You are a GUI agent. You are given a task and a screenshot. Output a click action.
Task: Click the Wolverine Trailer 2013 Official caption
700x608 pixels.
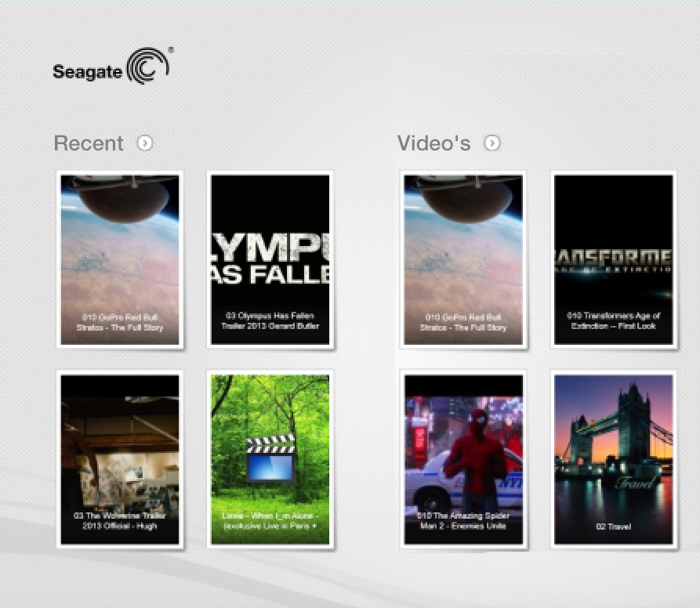pos(120,521)
